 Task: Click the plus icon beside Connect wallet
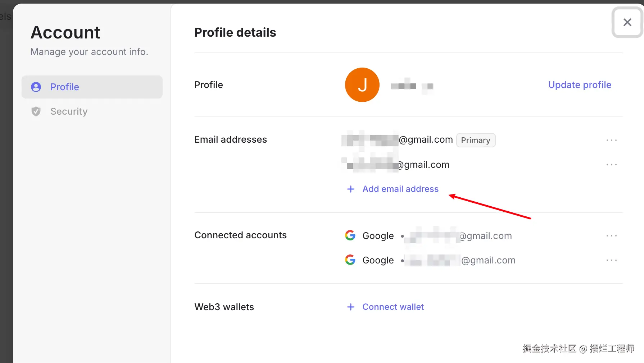[x=350, y=307]
